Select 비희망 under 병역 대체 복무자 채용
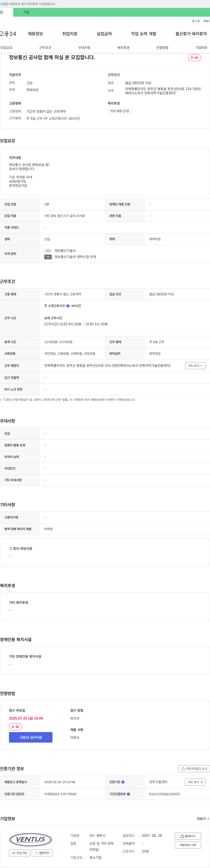 [48, 529]
